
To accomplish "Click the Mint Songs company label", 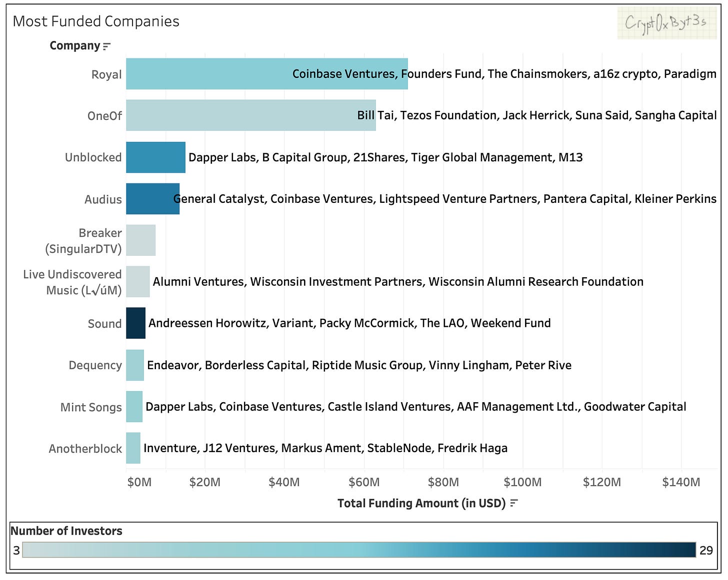I will pos(91,407).
